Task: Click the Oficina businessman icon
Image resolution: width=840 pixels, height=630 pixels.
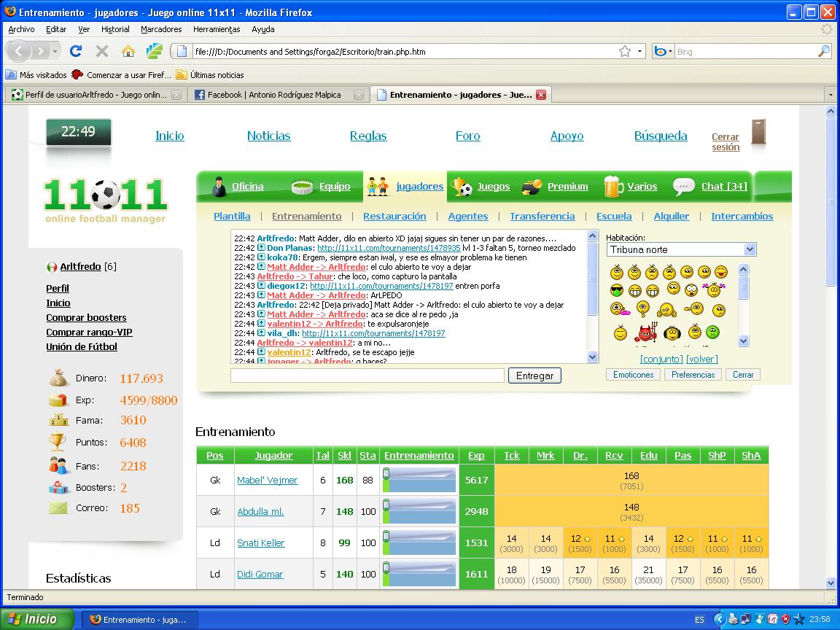Action: (x=219, y=187)
